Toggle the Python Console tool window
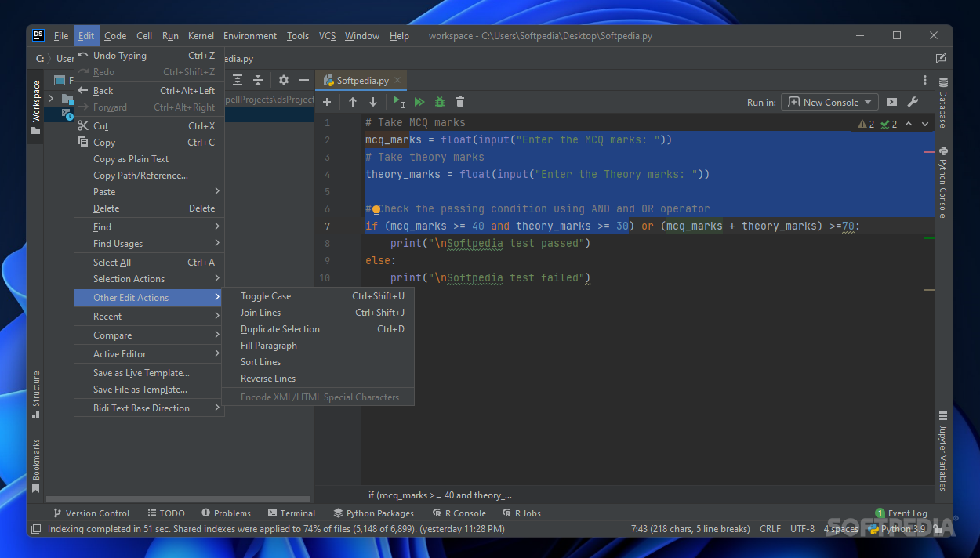980x558 pixels. point(943,182)
